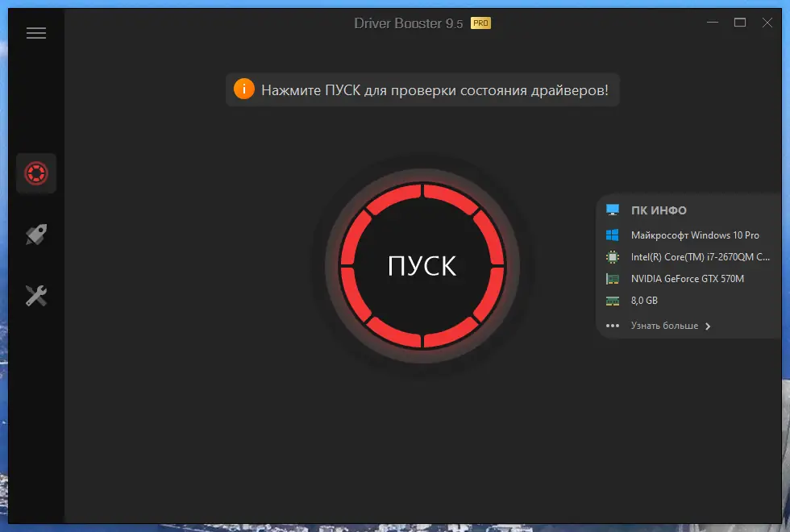
Task: Click the NVIDIA graphics card icon
Action: pos(613,278)
